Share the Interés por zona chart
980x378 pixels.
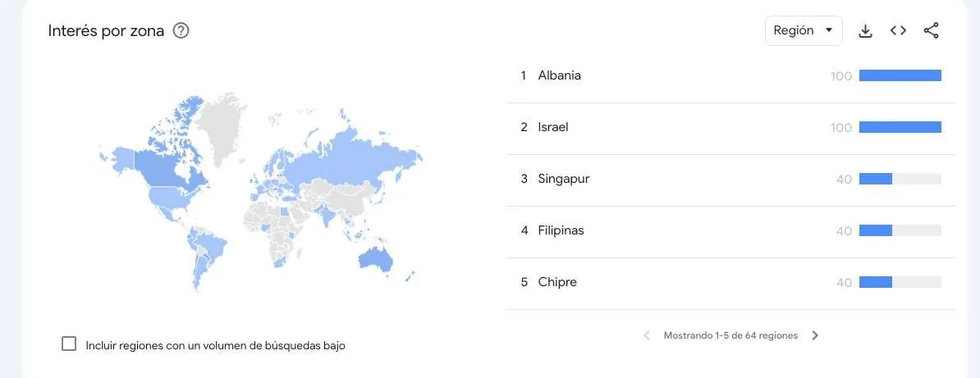click(x=932, y=30)
